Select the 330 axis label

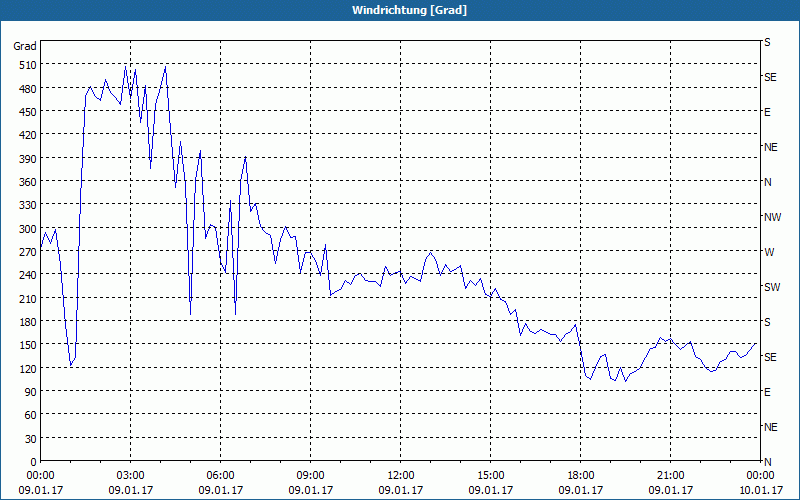coord(28,205)
